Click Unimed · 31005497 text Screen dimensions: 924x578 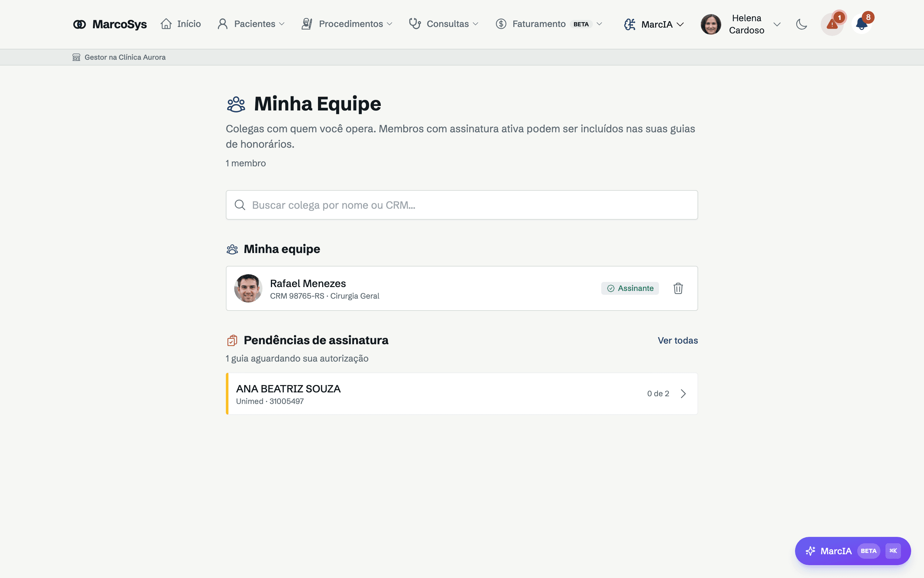click(x=270, y=401)
